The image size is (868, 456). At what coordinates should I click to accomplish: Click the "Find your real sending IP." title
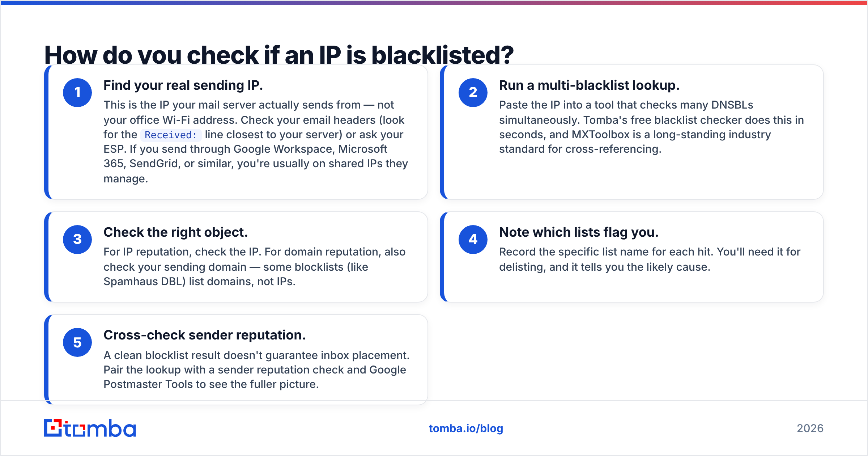point(183,85)
